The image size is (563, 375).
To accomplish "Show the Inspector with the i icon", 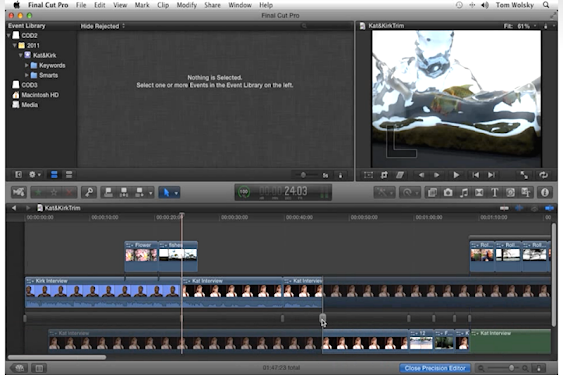I will (545, 193).
